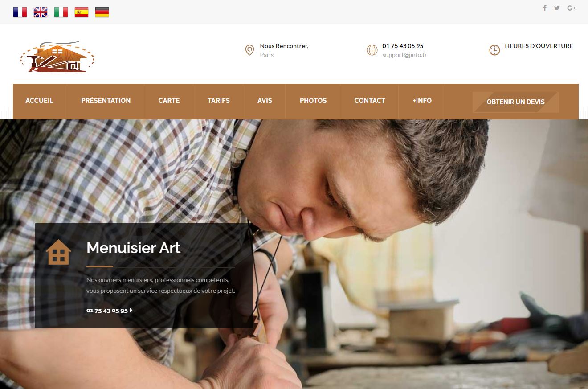Click the Menuisier Art slide heading

tap(133, 248)
